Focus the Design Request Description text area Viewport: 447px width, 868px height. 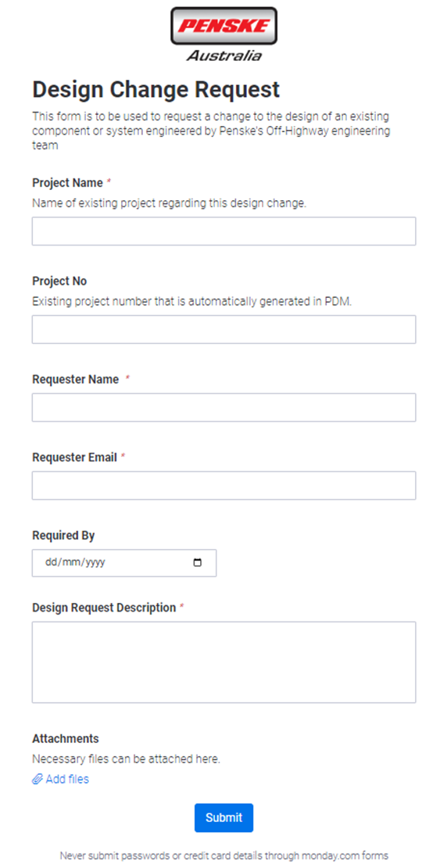(x=223, y=662)
